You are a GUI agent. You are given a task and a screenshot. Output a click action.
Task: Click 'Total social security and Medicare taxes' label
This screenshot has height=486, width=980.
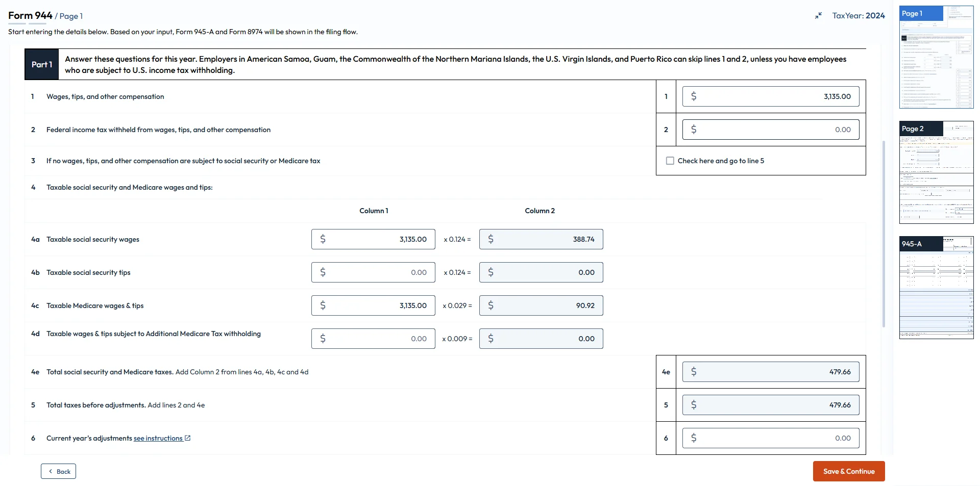pos(110,372)
